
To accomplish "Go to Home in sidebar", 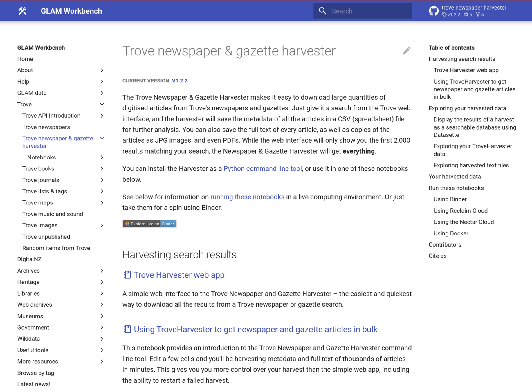I will click(x=25, y=59).
